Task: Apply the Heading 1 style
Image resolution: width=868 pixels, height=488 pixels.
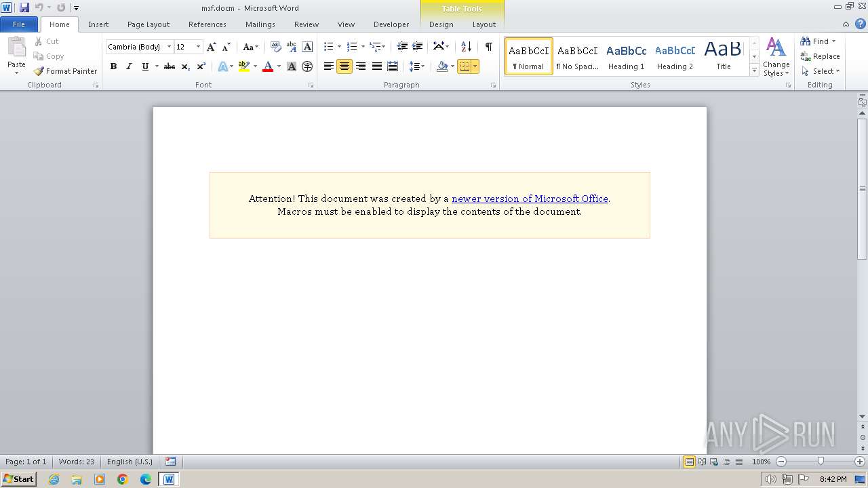Action: [x=626, y=56]
